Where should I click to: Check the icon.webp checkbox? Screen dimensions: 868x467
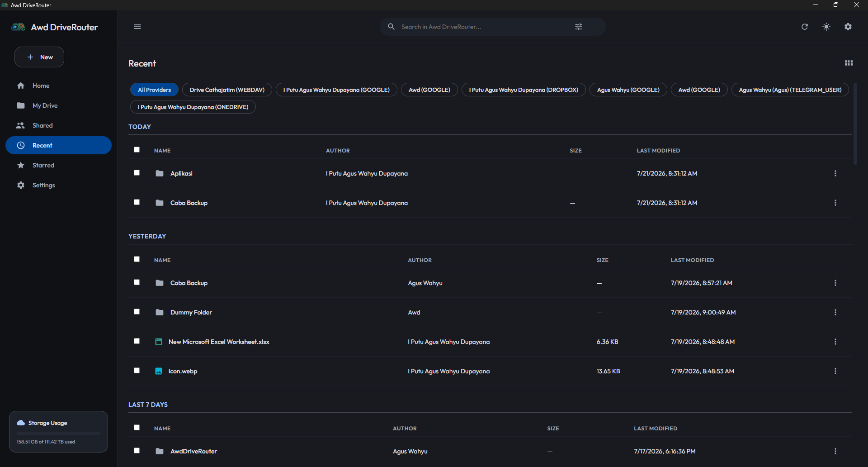137,371
